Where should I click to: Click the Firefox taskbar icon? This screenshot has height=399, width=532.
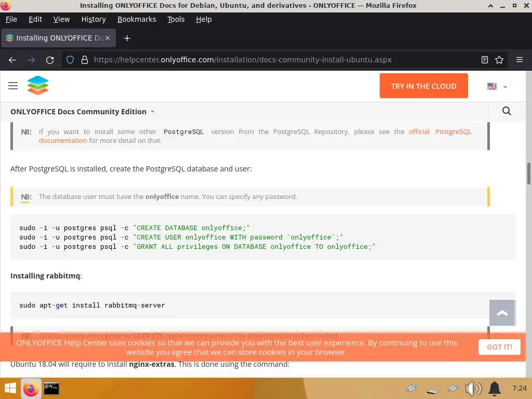click(31, 389)
